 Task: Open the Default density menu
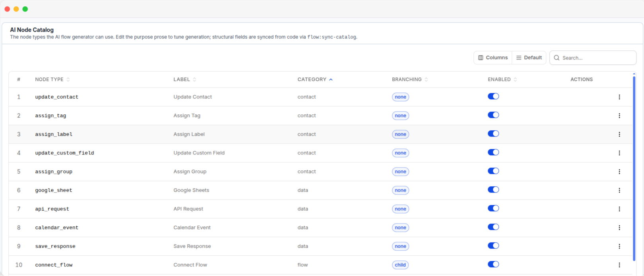(x=529, y=58)
